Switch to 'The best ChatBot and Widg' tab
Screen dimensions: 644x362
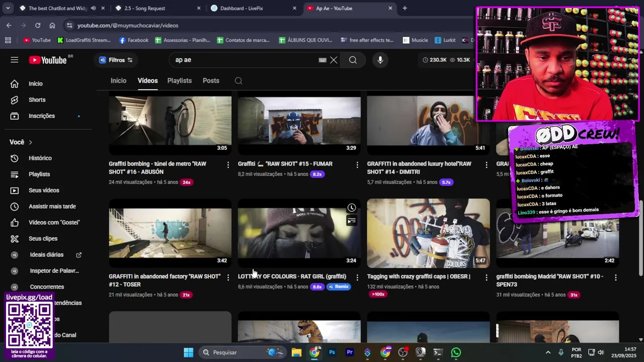coord(57,8)
